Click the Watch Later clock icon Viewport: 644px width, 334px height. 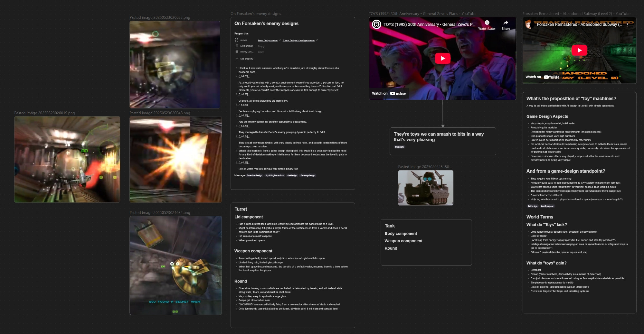click(487, 23)
